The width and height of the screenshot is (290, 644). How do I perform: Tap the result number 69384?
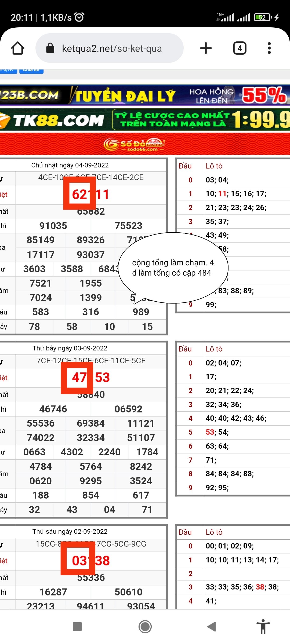91,423
